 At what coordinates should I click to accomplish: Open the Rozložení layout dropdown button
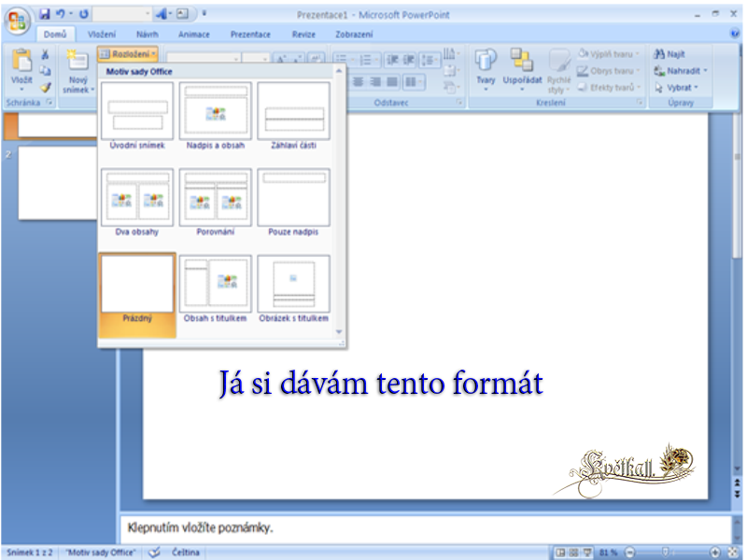point(128,54)
